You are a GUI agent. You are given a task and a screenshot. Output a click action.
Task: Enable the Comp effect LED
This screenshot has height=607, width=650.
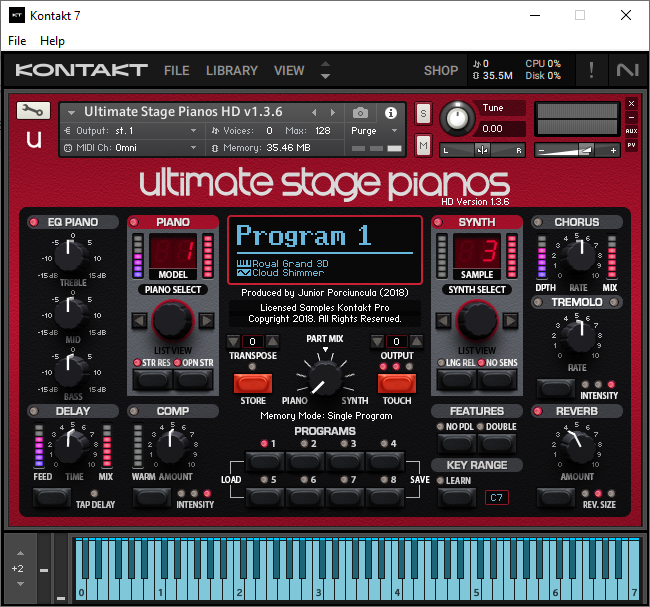coord(133,411)
